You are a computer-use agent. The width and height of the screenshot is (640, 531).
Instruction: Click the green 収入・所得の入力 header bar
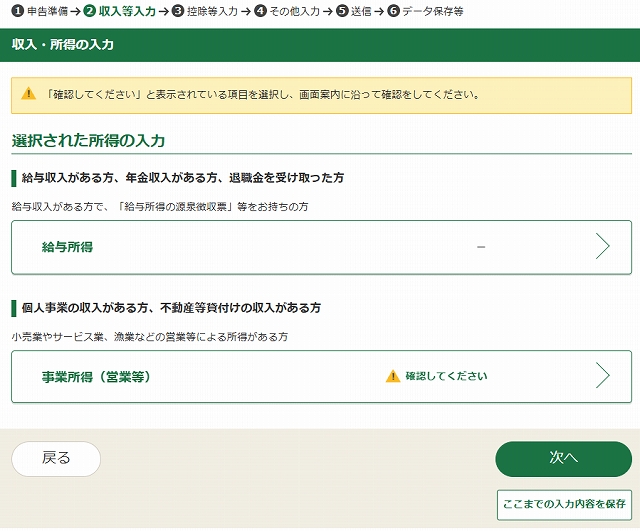pyautogui.click(x=320, y=45)
